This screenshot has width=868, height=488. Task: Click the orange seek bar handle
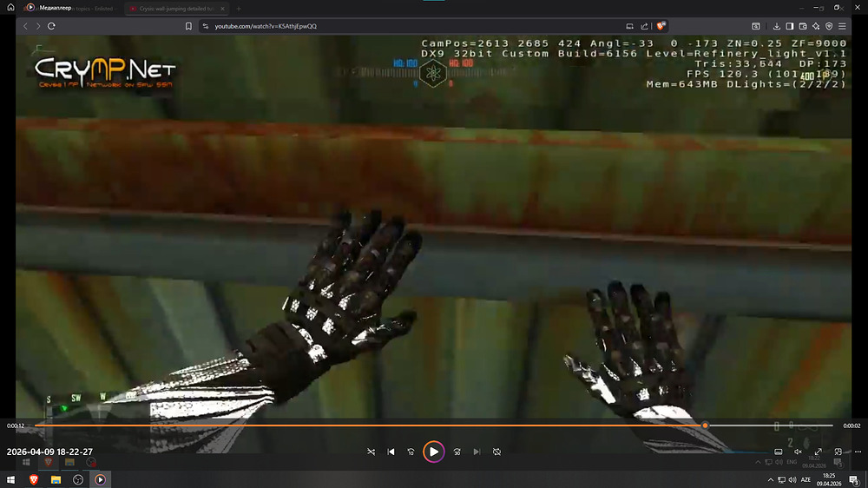click(x=705, y=425)
